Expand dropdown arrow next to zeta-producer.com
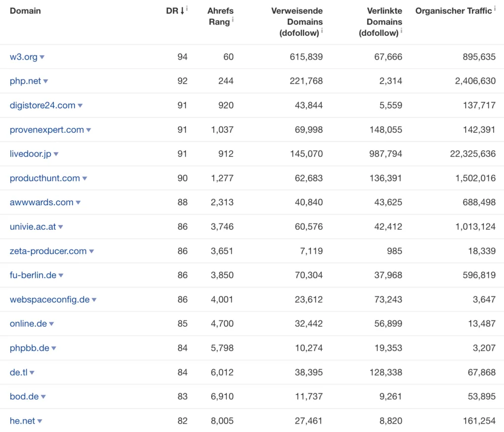504x432 pixels. 91,251
